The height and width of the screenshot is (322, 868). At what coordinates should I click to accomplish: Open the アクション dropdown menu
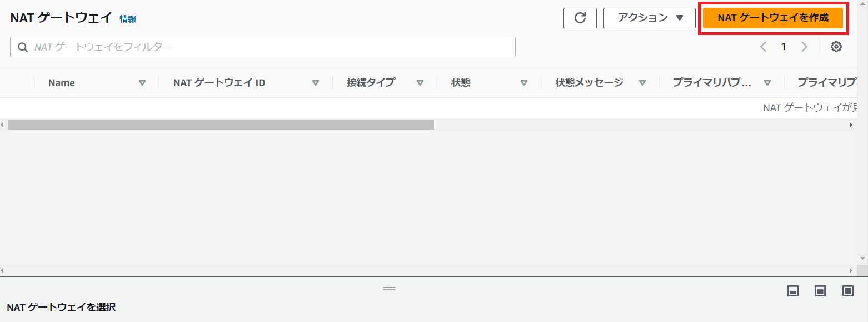click(x=649, y=18)
